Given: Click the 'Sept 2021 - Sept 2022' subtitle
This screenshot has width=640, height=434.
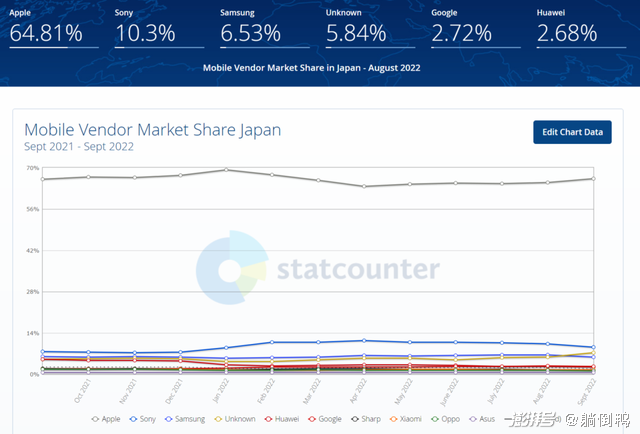Looking at the screenshot, I should 79,147.
